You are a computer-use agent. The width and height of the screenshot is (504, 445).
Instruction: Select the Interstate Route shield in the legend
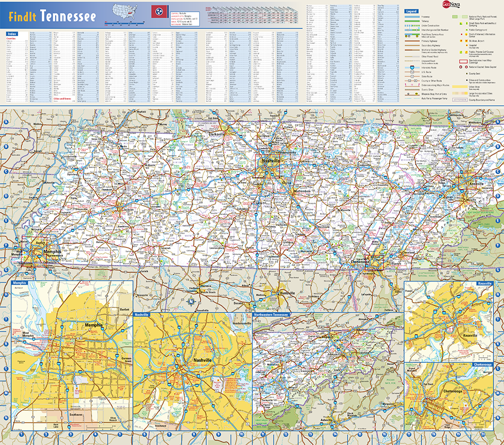pos(412,68)
